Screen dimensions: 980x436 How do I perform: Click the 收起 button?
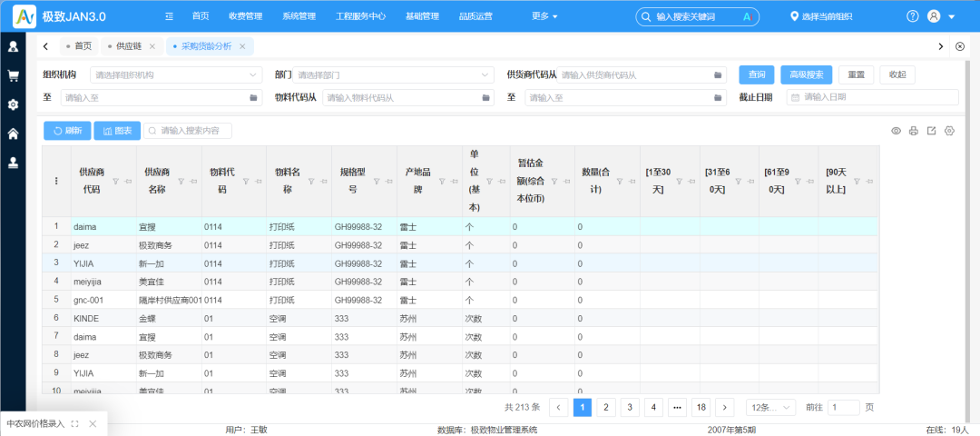897,75
